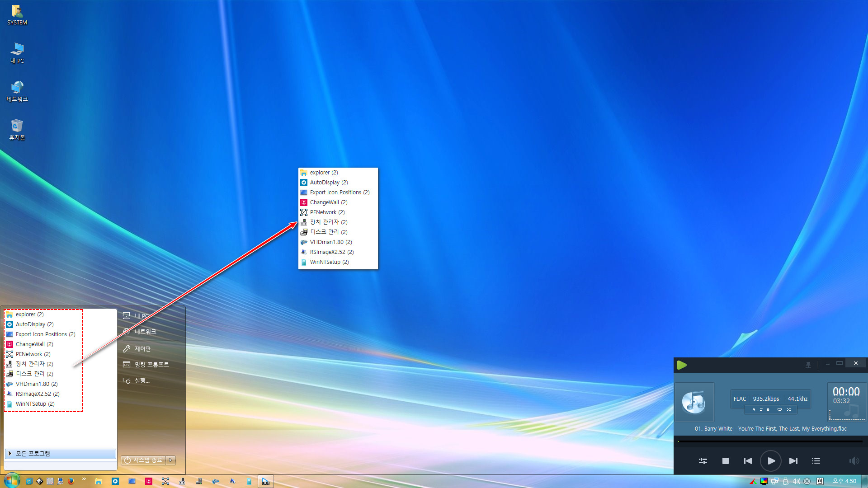
Task: Expand the quick launch overflow chevron
Action: [84, 479]
